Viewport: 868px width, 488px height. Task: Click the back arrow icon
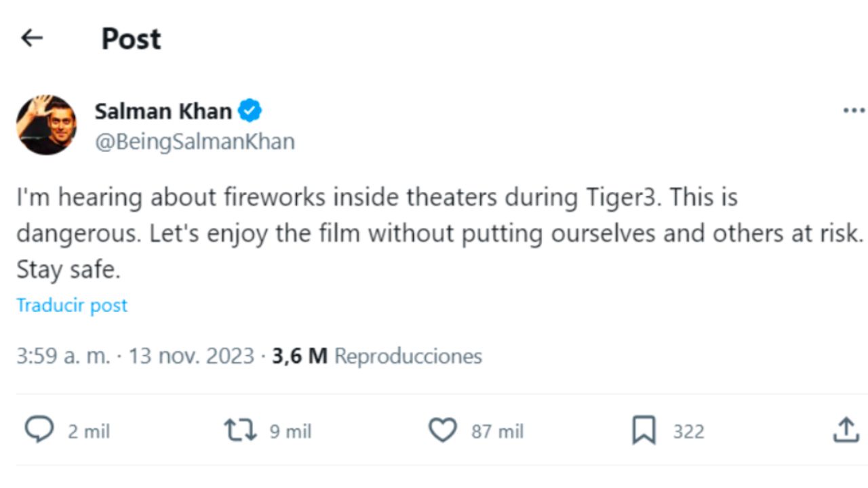click(32, 39)
